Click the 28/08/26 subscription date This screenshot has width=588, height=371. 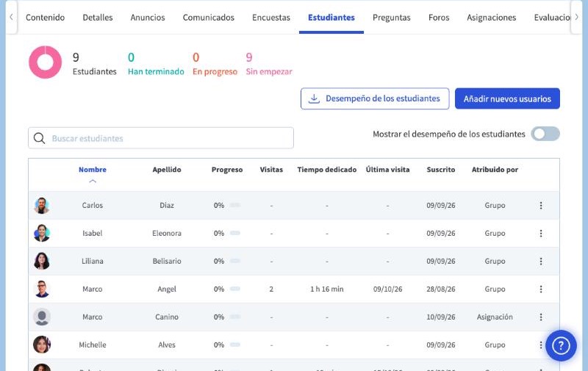(x=440, y=289)
